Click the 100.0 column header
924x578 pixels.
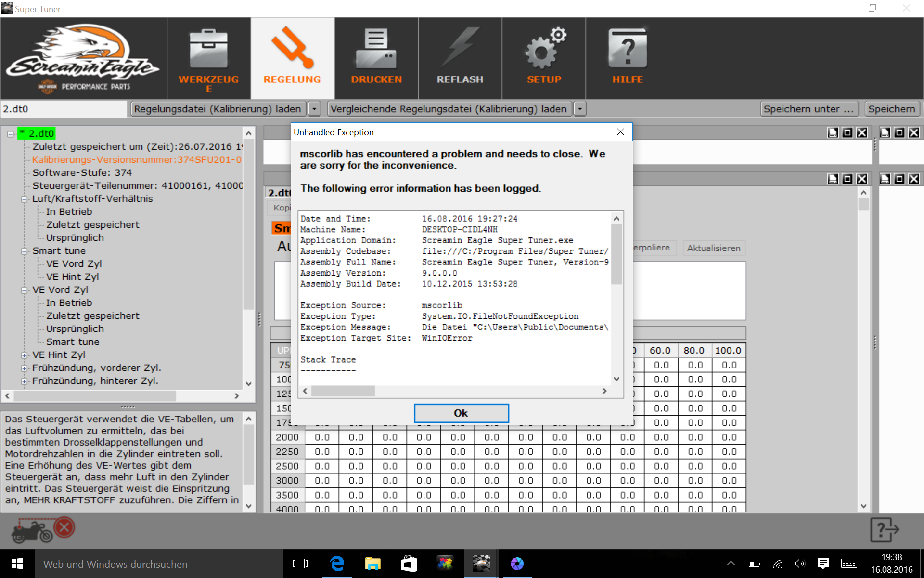pos(728,351)
